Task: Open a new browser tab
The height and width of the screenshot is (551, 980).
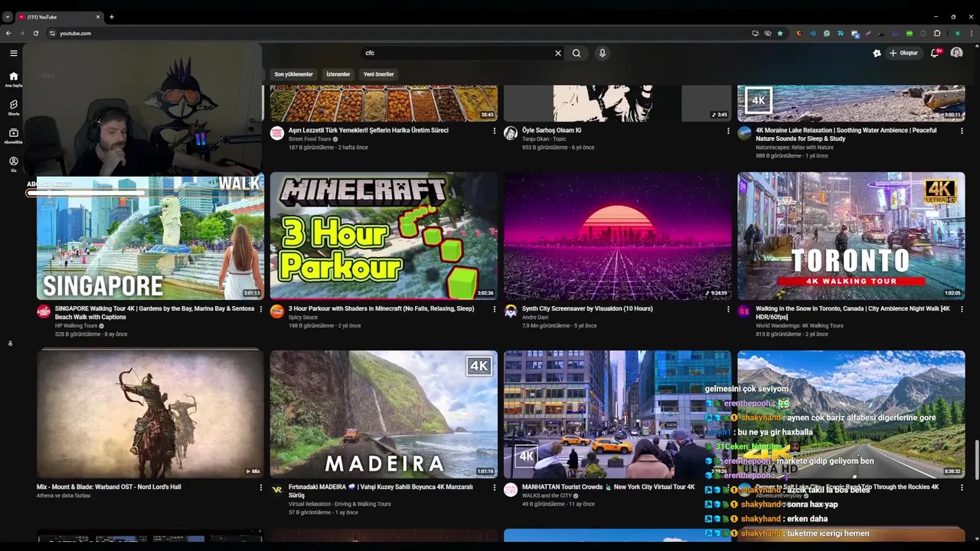Action: click(111, 17)
